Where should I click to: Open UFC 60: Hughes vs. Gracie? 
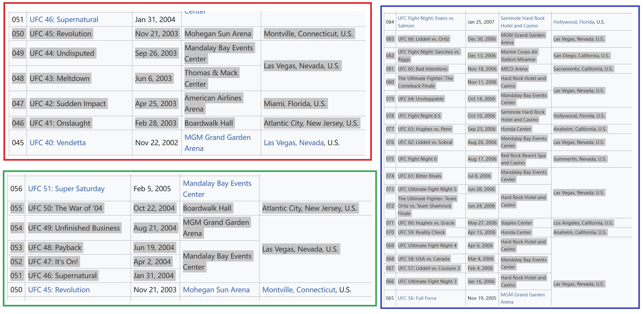426,223
